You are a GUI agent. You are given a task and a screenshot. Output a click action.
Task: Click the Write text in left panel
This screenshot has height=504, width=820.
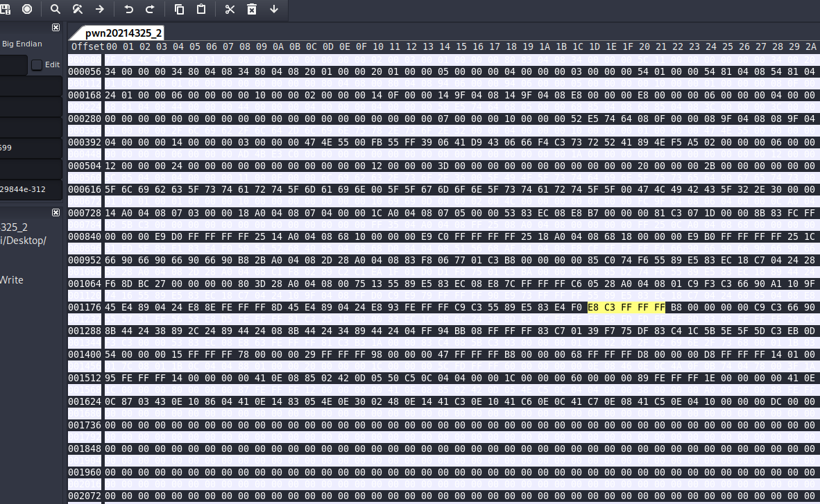click(x=12, y=280)
